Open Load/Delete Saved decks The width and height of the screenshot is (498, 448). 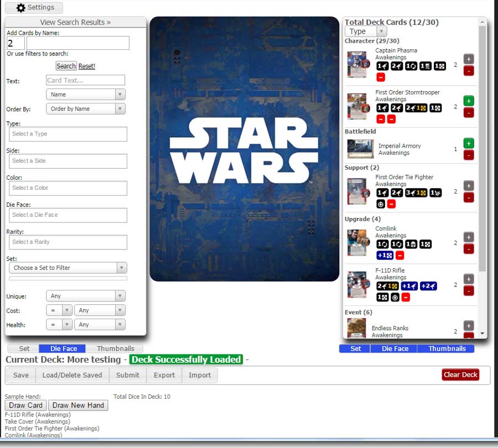[x=72, y=376]
